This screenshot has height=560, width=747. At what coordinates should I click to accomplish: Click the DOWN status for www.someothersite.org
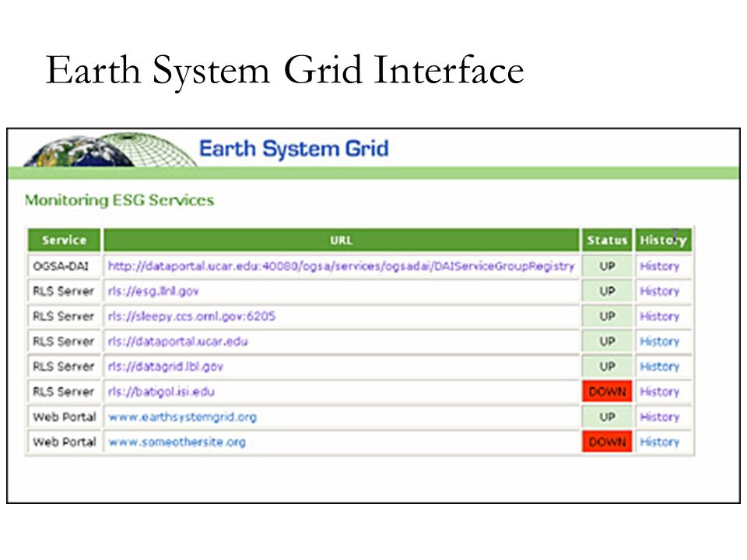[607, 442]
